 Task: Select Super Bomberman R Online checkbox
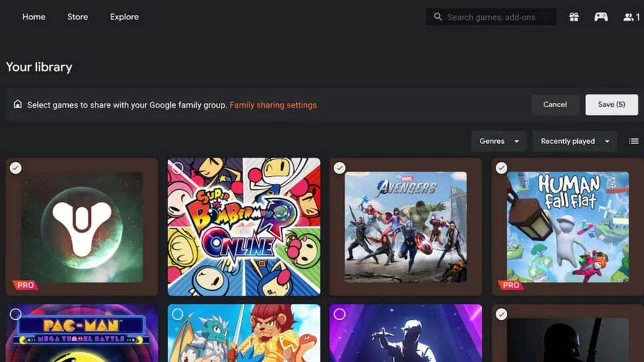click(178, 168)
